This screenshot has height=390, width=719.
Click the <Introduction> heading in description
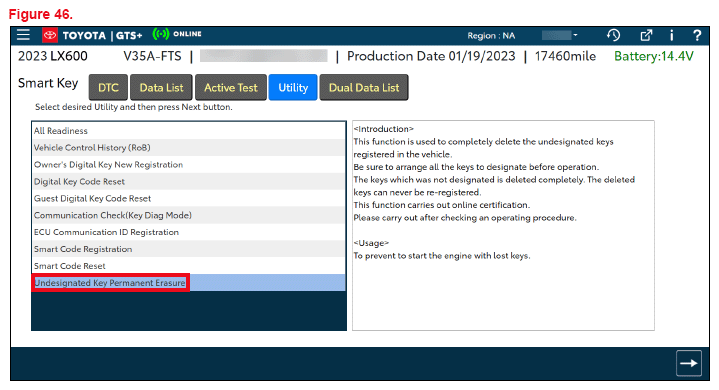(384, 129)
